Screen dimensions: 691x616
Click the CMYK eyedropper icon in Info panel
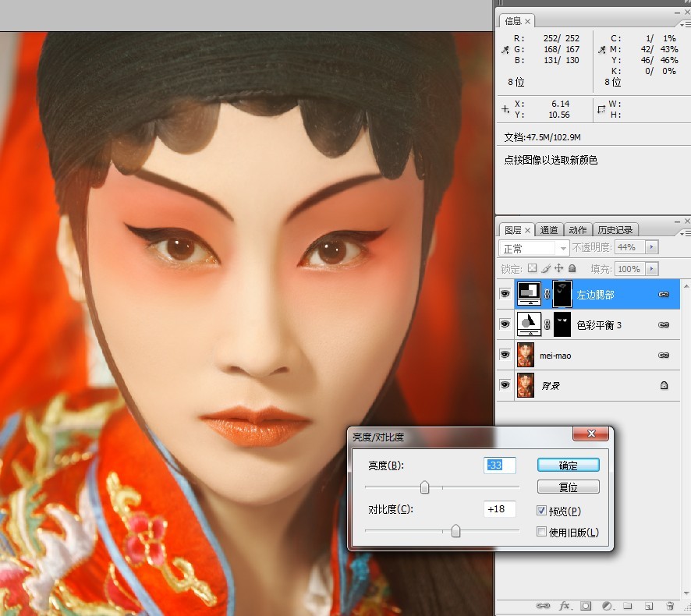point(602,50)
